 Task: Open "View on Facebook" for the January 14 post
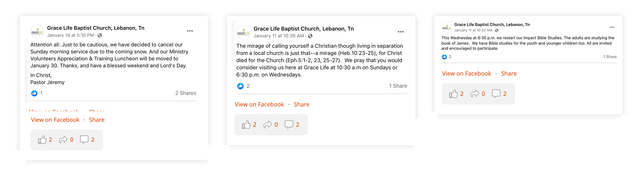[x=55, y=120]
